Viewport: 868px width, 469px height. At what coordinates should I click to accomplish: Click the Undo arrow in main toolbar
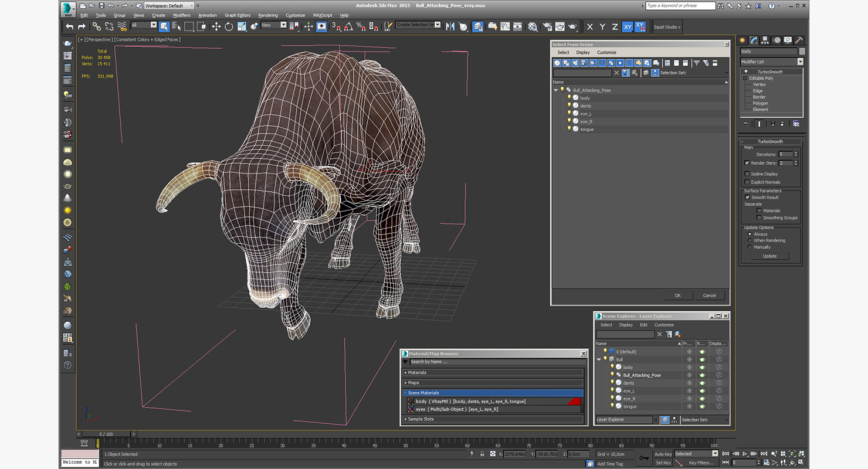tap(70, 26)
